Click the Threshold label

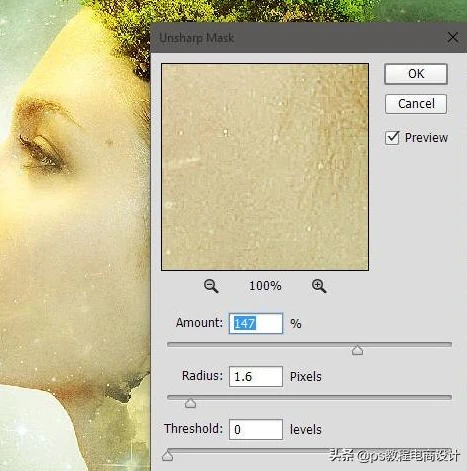[193, 429]
